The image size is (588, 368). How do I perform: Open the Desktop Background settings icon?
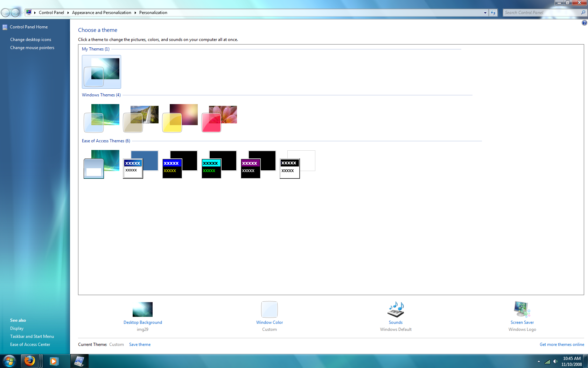(x=142, y=309)
